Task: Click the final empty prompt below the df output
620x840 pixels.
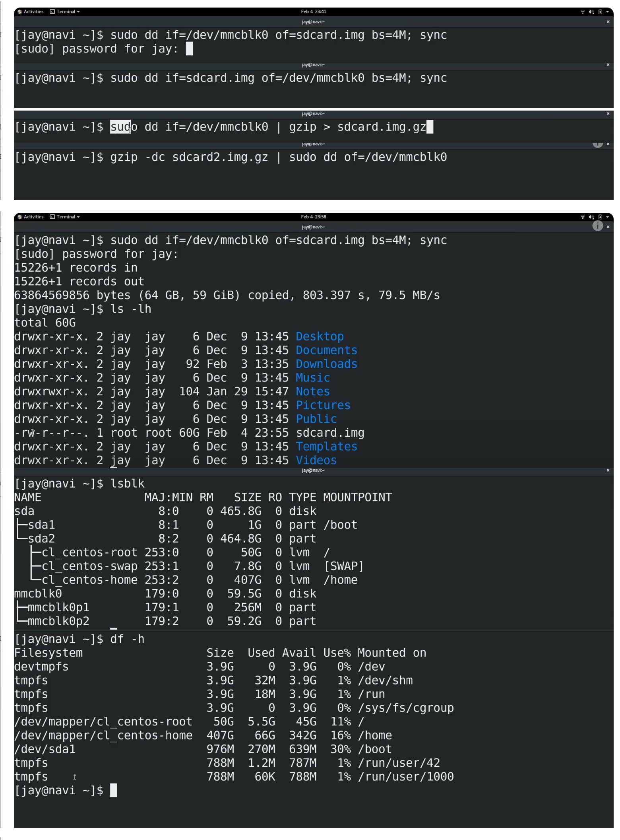Action: point(114,790)
